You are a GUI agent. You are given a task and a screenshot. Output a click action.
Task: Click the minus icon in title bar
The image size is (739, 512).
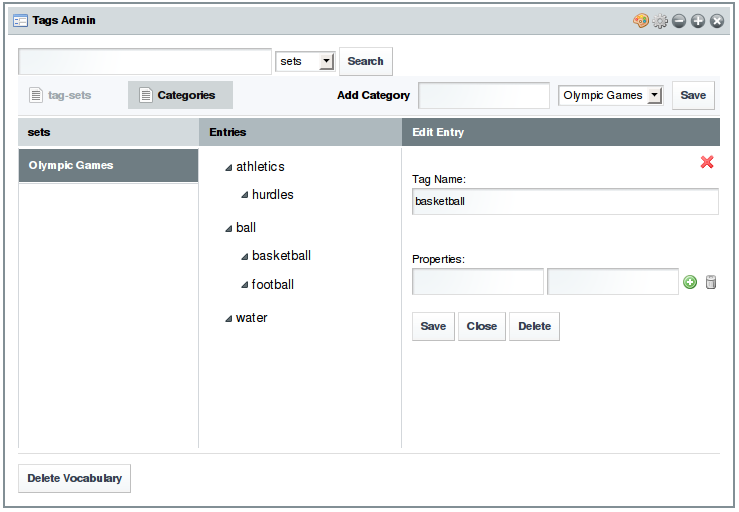pos(679,20)
